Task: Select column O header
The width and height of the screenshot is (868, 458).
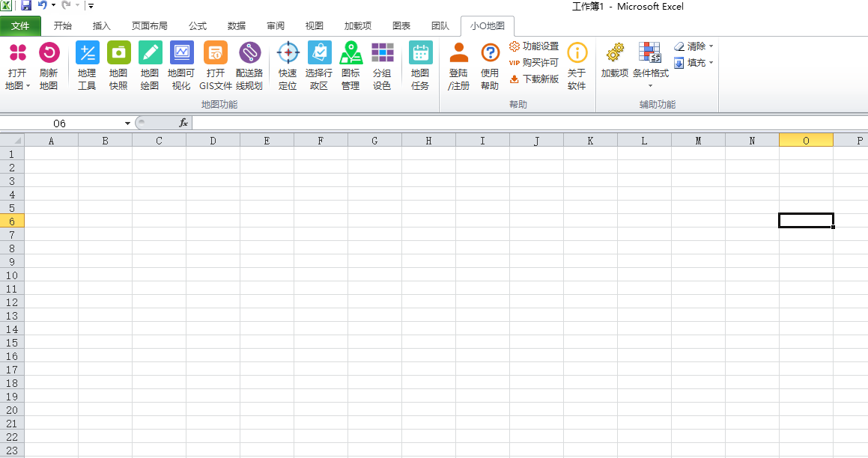Action: [x=806, y=141]
